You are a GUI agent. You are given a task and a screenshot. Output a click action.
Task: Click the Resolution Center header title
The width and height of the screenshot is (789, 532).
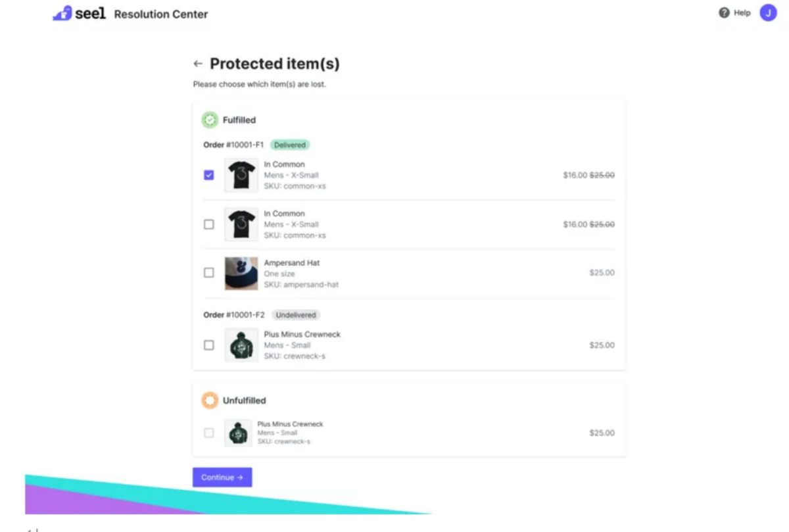(x=161, y=14)
